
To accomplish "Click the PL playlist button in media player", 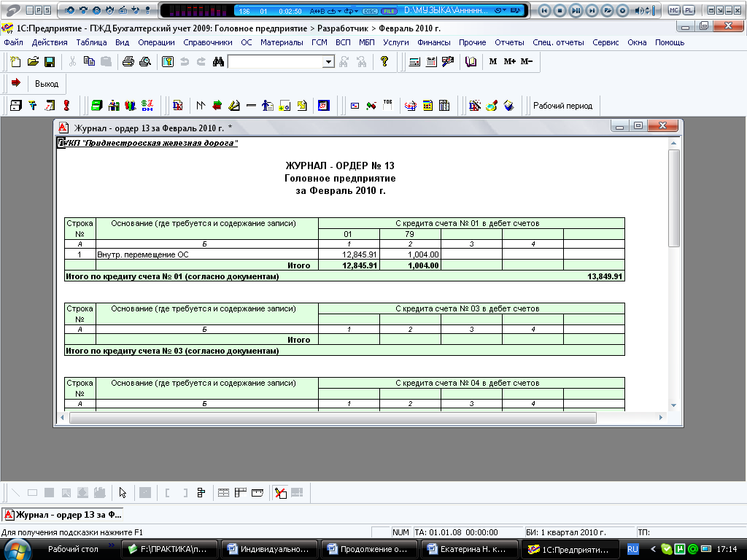I will (x=689, y=10).
